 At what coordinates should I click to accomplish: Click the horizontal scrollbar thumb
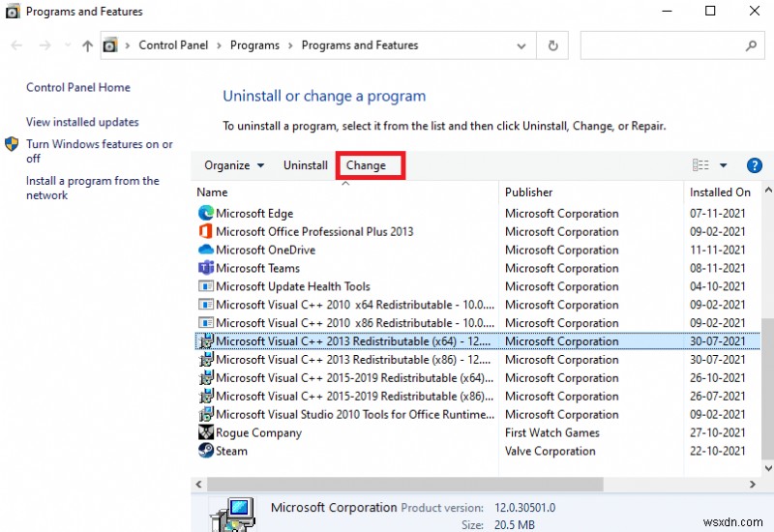pos(404,485)
